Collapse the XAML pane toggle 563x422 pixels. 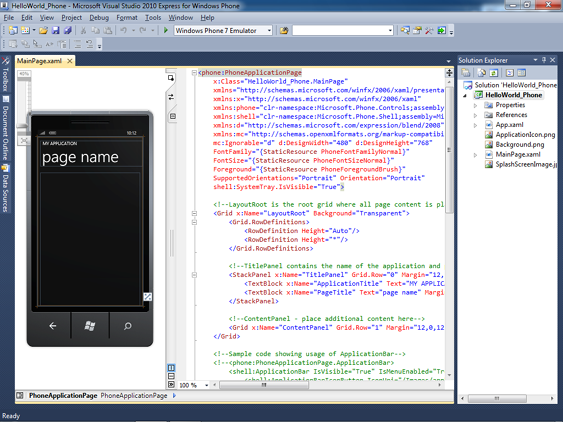[171, 385]
